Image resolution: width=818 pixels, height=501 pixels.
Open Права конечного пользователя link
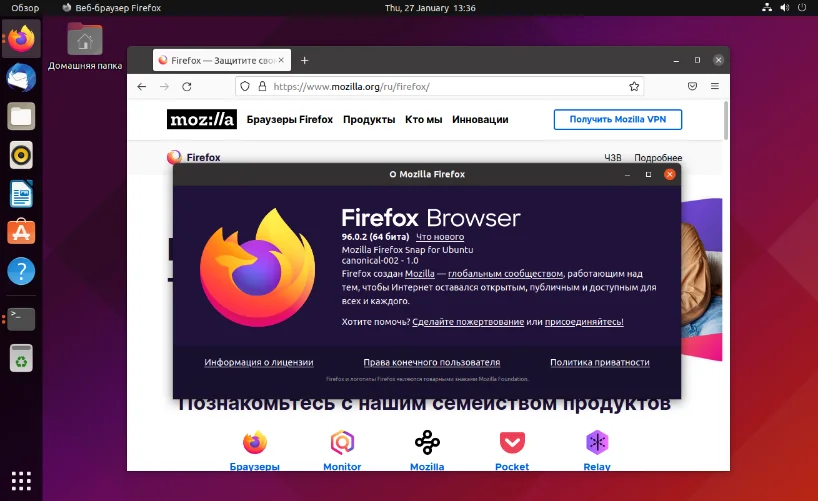431,362
